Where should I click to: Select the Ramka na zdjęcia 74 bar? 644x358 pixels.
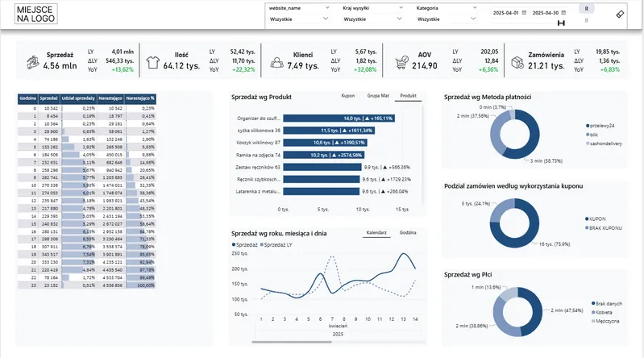(x=324, y=155)
